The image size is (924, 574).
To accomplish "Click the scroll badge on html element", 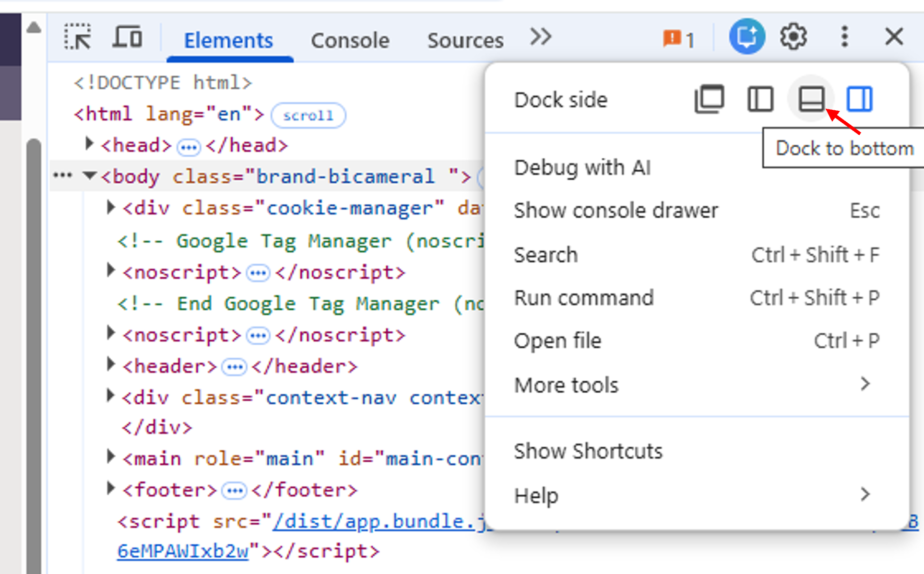I will 308,115.
